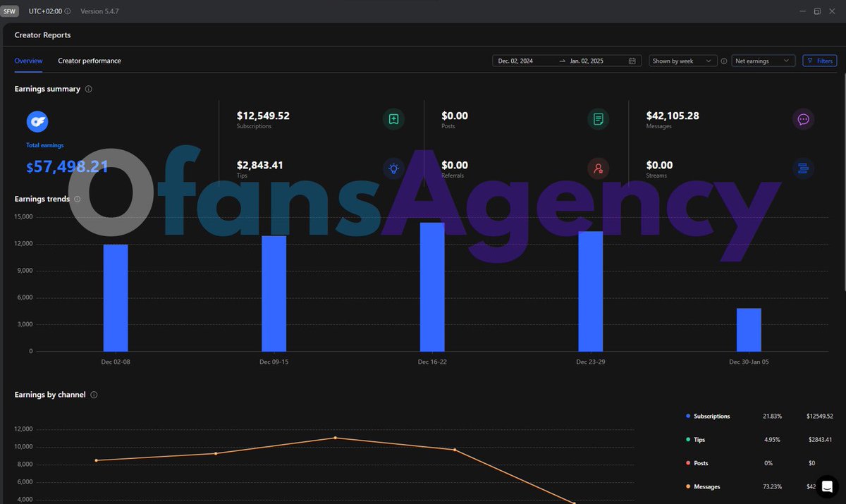Toggle Posts legend entry
Viewport: 846px width, 504px height.
(697, 463)
